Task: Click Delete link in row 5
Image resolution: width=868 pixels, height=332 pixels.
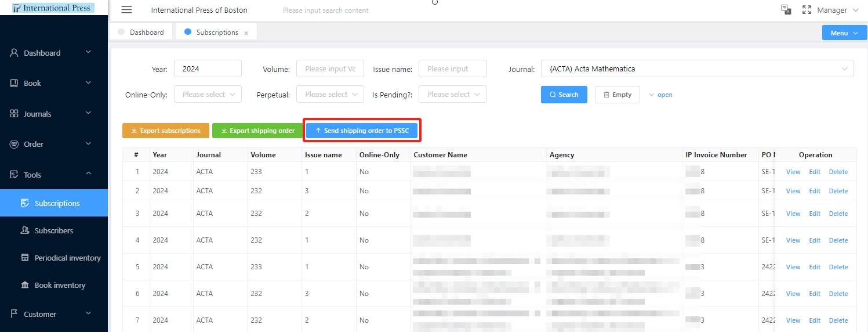Action: (x=838, y=267)
